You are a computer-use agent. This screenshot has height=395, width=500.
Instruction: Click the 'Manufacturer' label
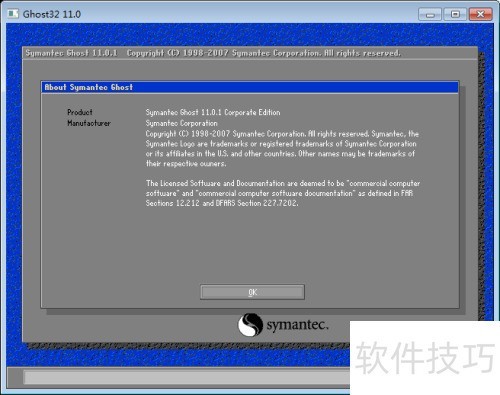pos(89,123)
